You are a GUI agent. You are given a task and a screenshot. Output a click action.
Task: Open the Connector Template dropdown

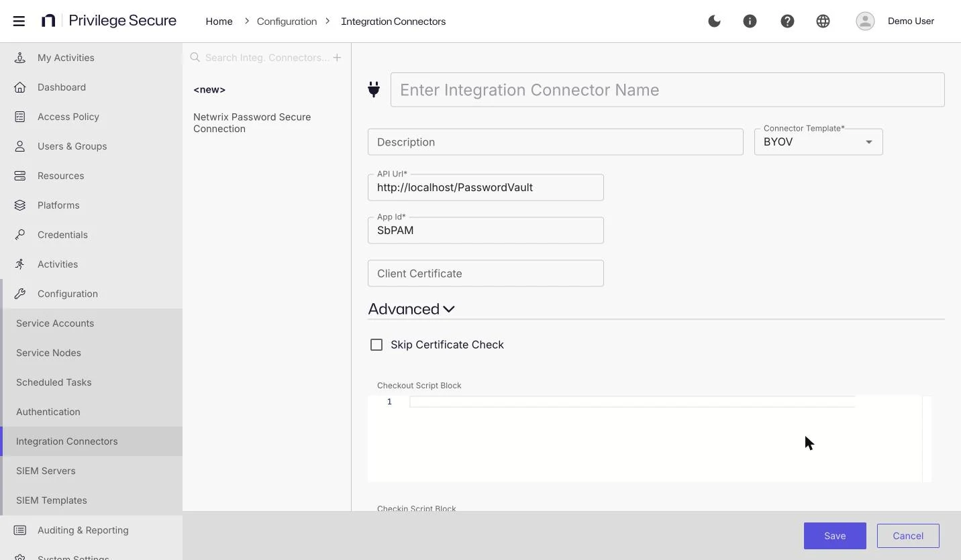[x=818, y=142]
